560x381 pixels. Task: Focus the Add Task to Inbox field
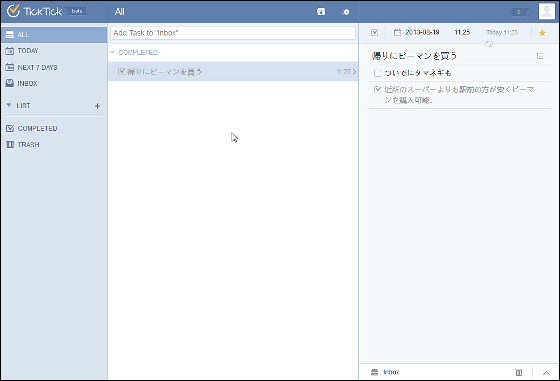[x=232, y=33]
